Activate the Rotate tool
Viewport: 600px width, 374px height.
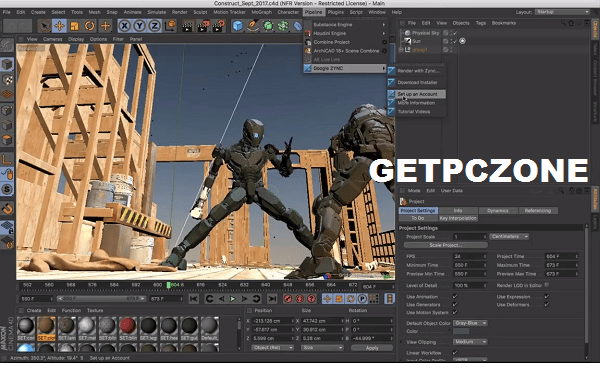tap(90, 26)
